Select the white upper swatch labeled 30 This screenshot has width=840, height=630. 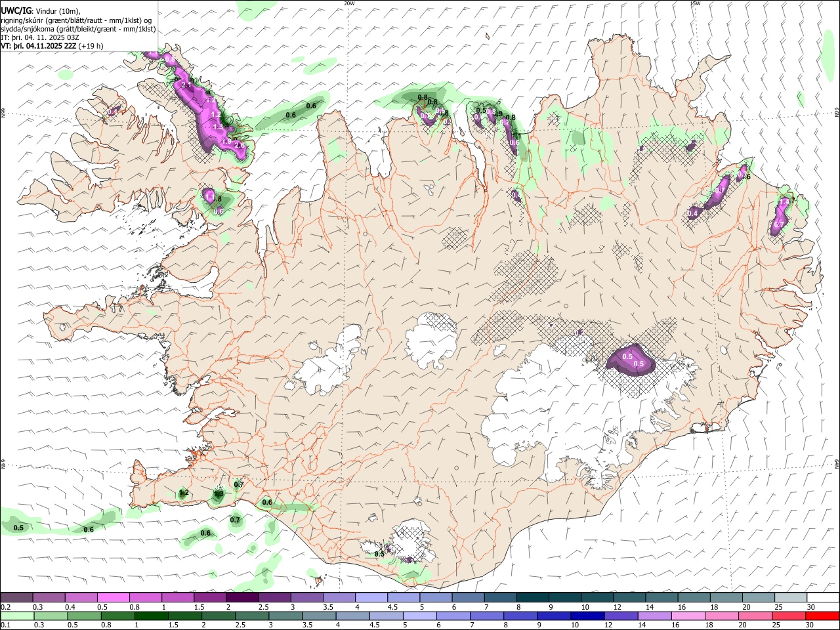(824, 597)
